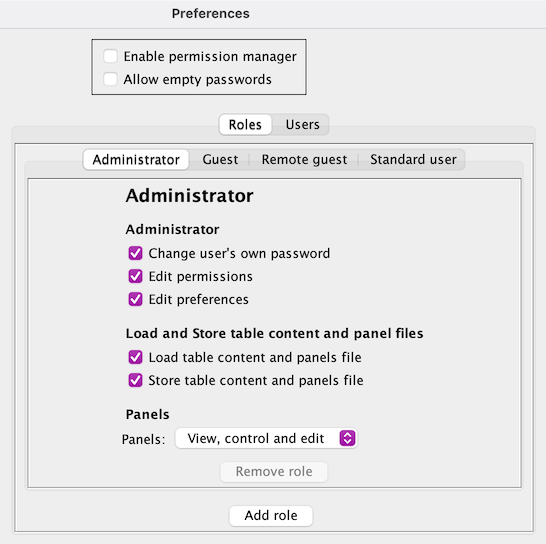Uncheck Edit permissions checkbox

[135, 276]
